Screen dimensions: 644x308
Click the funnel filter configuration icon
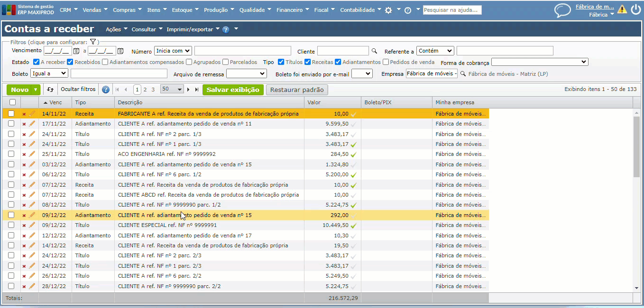pos(93,42)
